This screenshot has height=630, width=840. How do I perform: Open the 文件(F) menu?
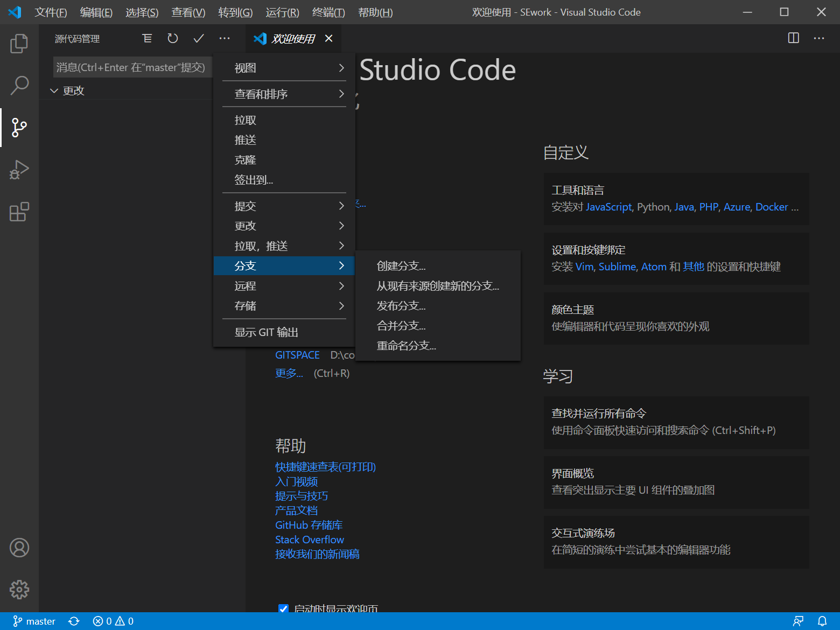coord(51,12)
